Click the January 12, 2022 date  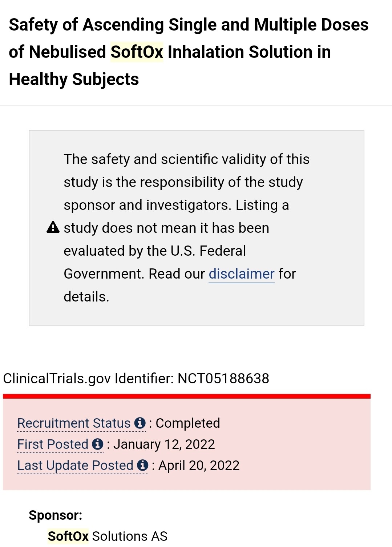point(164,444)
